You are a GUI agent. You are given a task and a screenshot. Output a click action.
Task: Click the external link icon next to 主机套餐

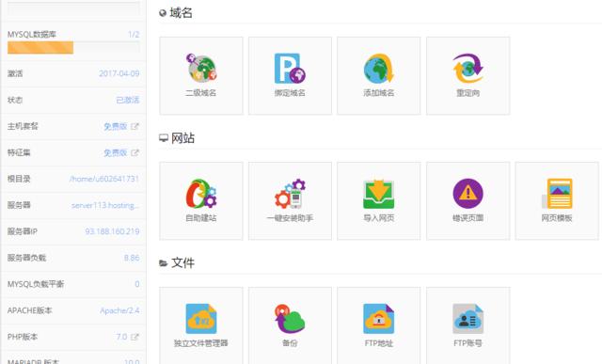135,126
